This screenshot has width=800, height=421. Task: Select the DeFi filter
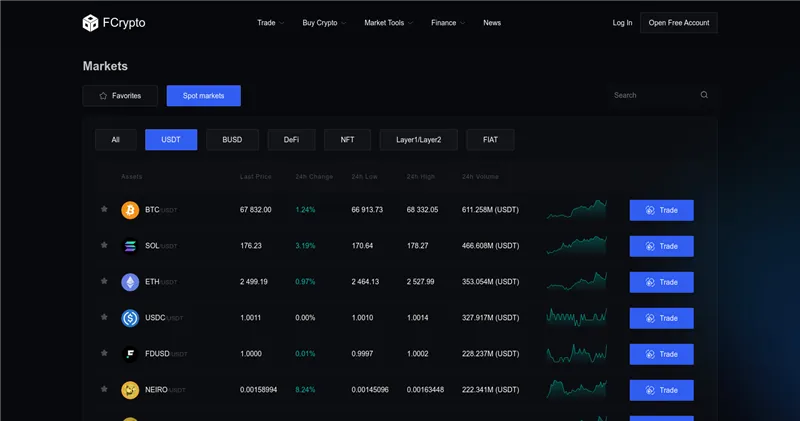point(291,140)
